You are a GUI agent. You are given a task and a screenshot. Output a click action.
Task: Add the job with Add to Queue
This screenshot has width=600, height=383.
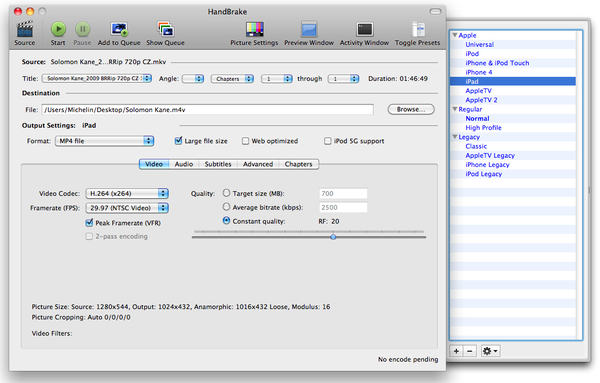(119, 29)
